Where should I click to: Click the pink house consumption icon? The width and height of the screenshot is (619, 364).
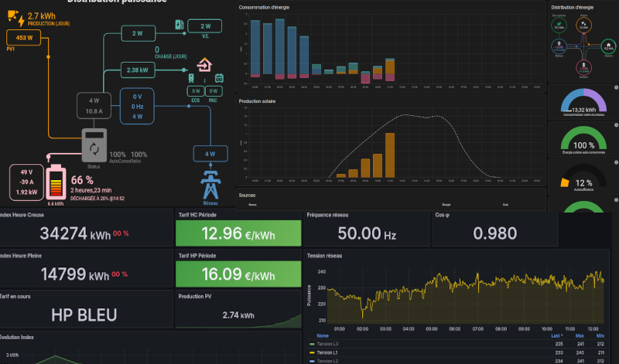click(x=204, y=63)
